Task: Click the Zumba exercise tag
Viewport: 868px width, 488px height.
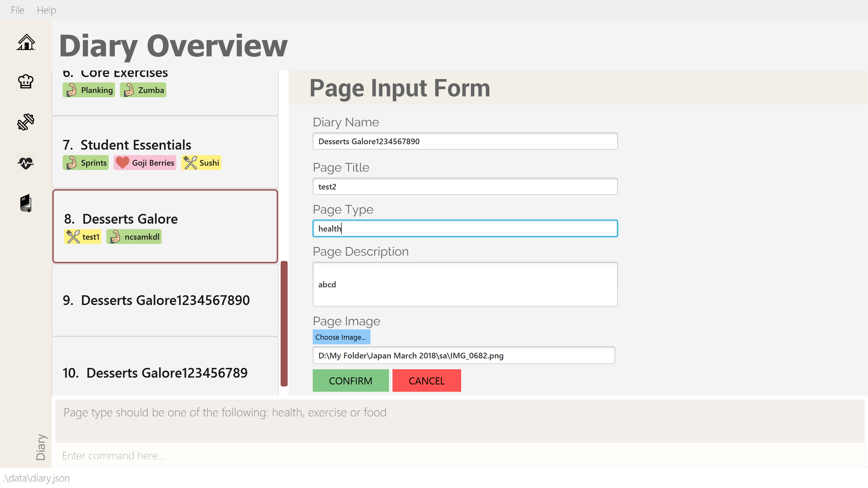Action: 143,90
